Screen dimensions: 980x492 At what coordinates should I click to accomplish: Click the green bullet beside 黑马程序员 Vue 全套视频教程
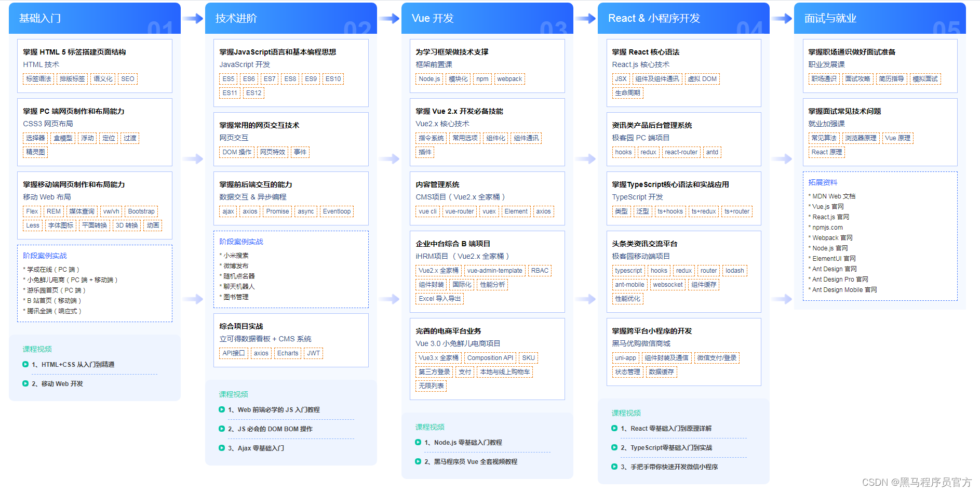(x=418, y=461)
